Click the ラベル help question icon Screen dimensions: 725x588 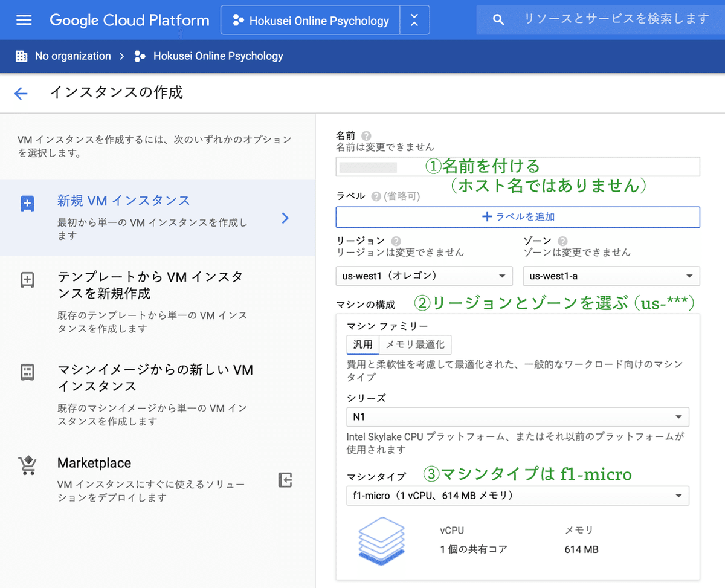coord(376,196)
